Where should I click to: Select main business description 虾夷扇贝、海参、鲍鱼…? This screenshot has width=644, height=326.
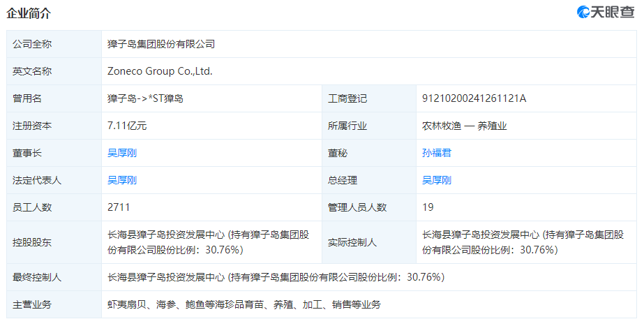[x=244, y=304]
